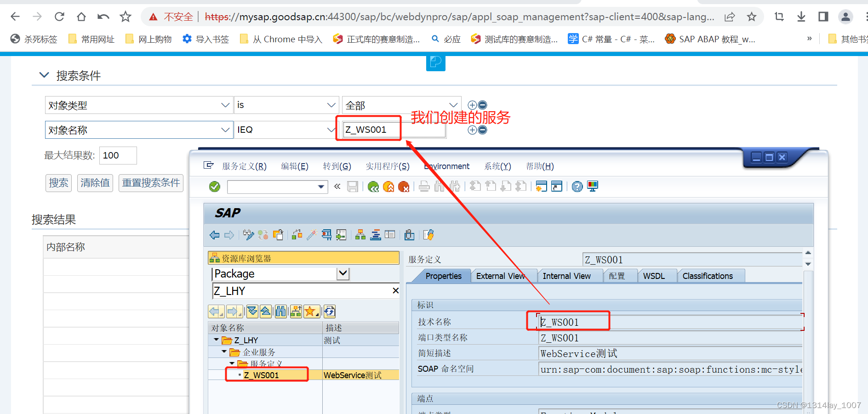Open the 转到(G) menu

pyautogui.click(x=337, y=166)
